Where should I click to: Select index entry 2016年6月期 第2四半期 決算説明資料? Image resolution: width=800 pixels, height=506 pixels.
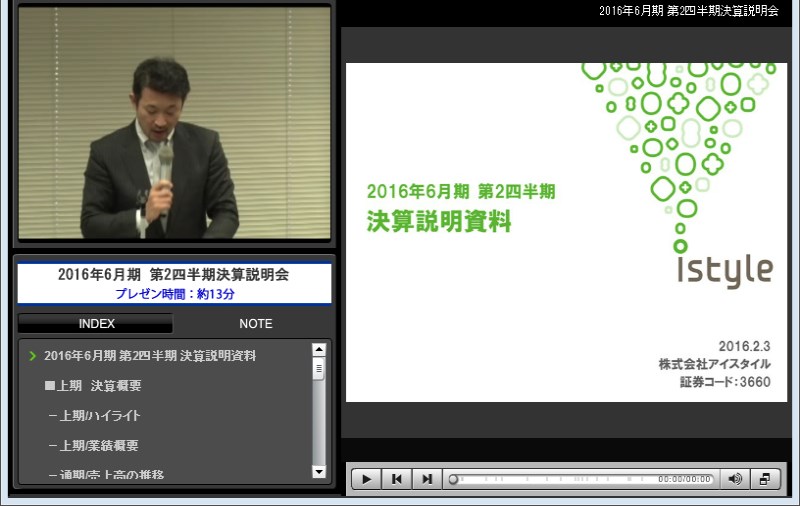point(150,356)
